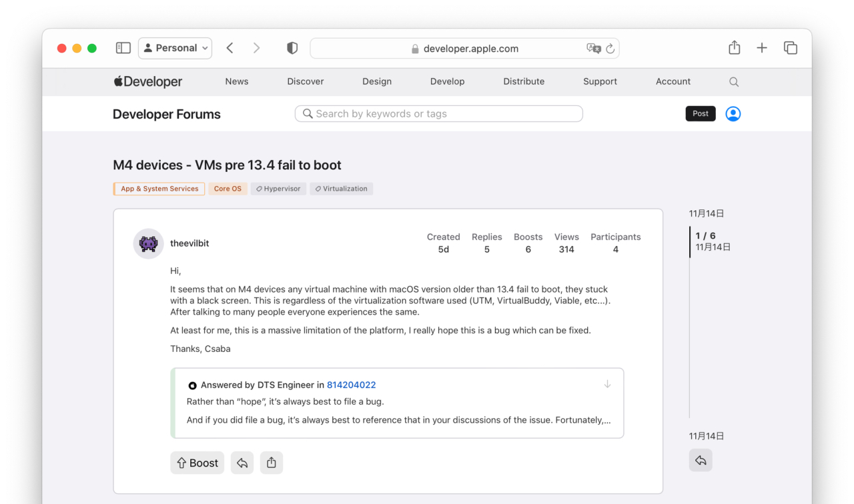Click the post title M4 devices heading
854x504 pixels.
tap(227, 165)
